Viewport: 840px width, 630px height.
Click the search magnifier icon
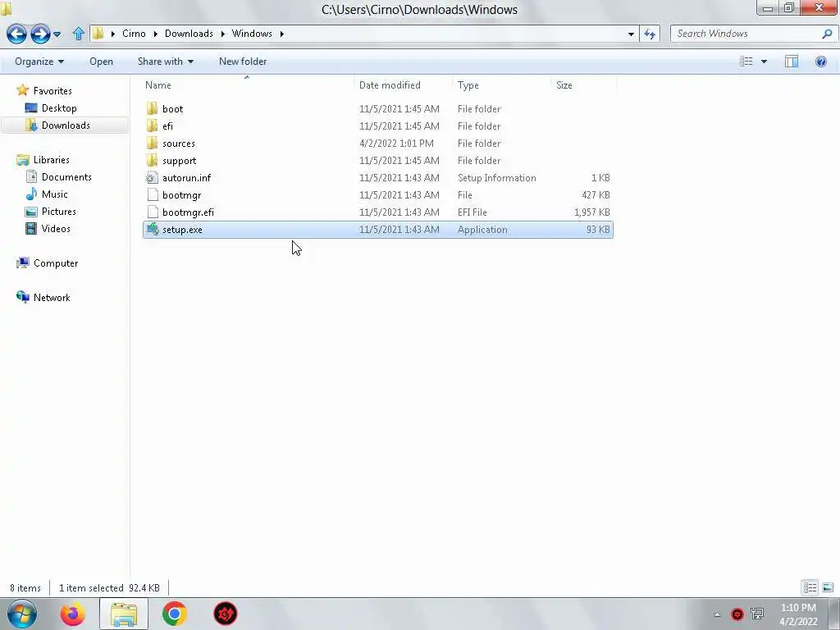click(x=827, y=34)
